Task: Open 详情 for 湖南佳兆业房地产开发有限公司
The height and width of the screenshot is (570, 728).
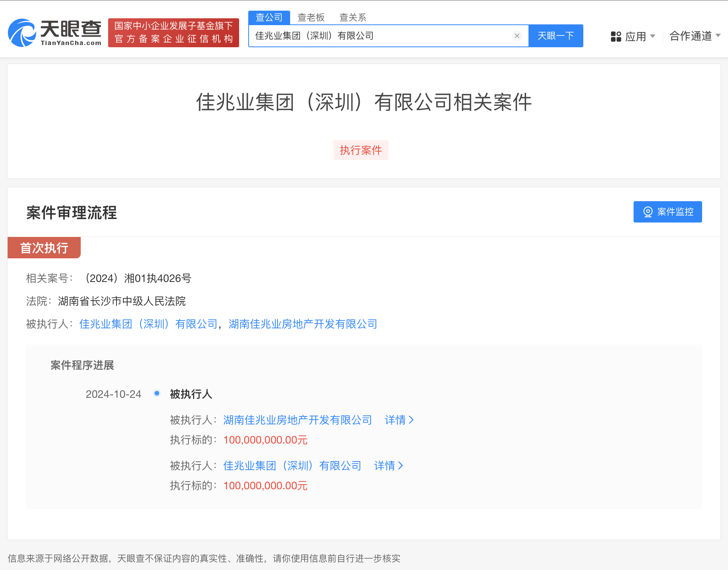Action: (x=399, y=420)
